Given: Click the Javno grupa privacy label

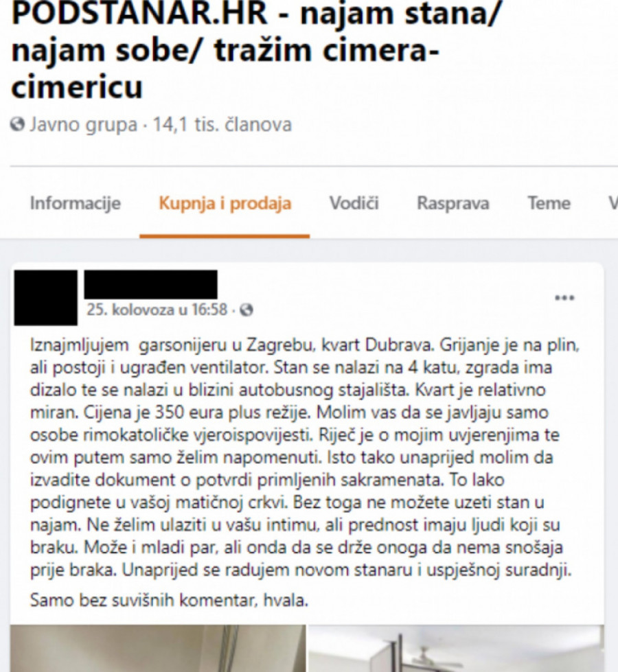Looking at the screenshot, I should [x=83, y=125].
